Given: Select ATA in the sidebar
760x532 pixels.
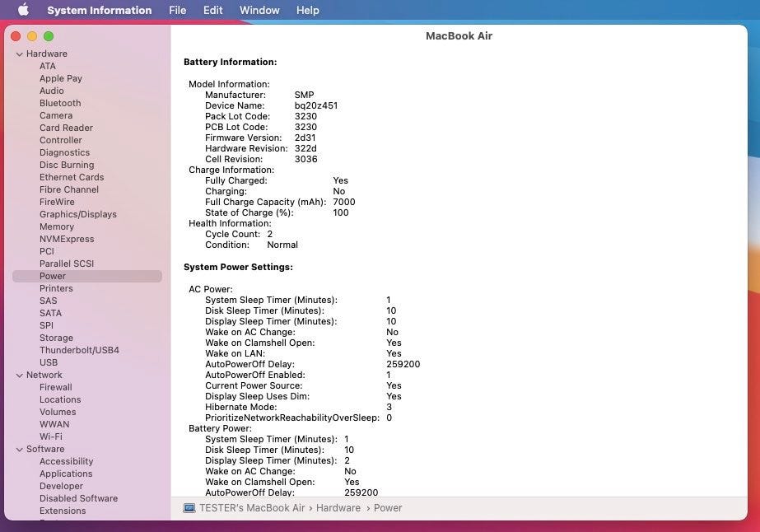Looking at the screenshot, I should 48,66.
